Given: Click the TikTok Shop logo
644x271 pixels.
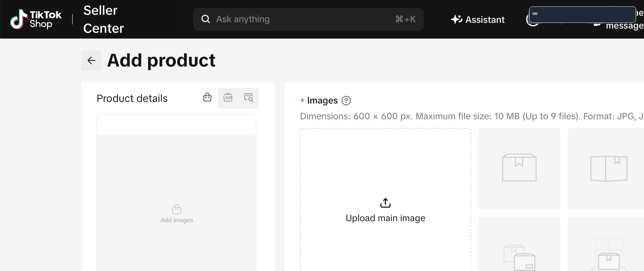Looking at the screenshot, I should [x=36, y=19].
